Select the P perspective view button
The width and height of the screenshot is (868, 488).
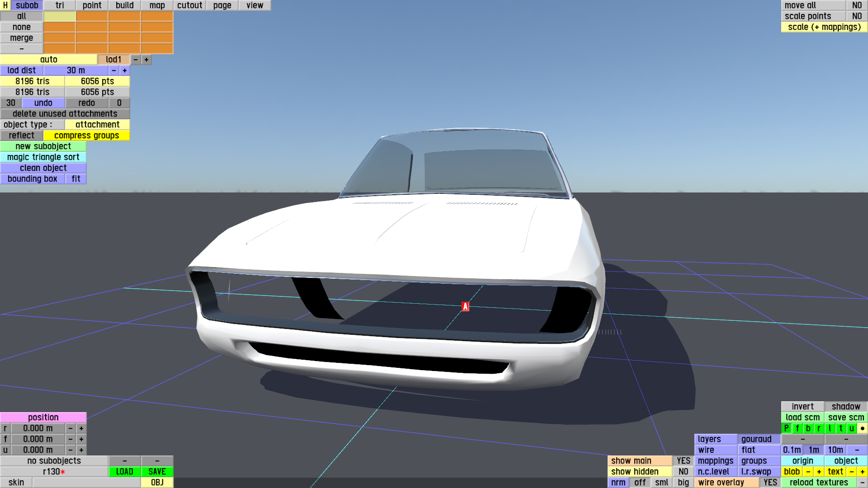(787, 428)
